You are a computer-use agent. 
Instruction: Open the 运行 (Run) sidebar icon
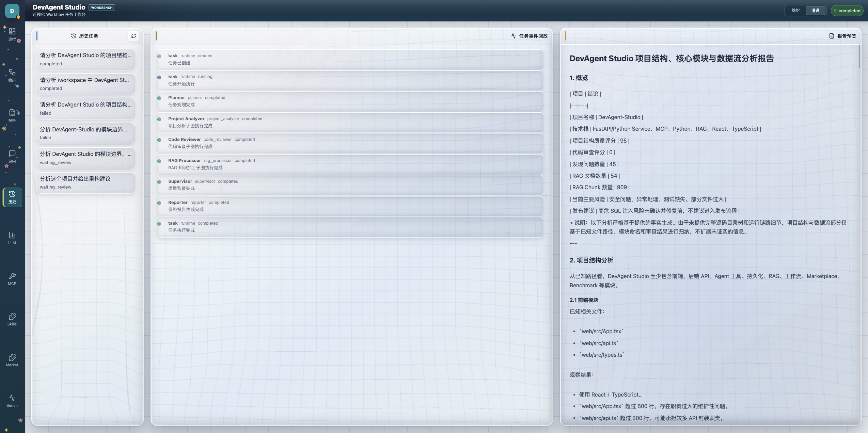[x=12, y=34]
